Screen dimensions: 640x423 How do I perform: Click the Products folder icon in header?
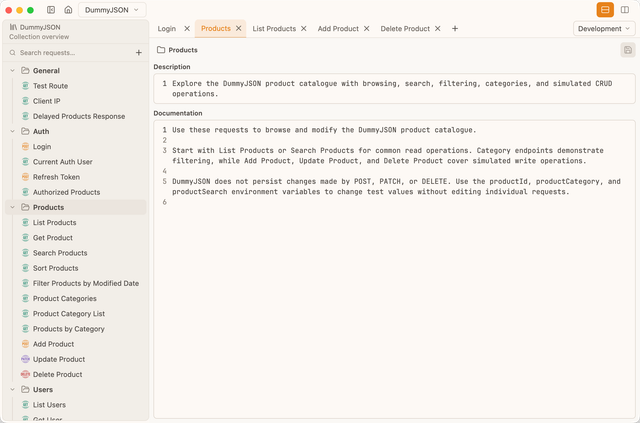pyautogui.click(x=161, y=50)
